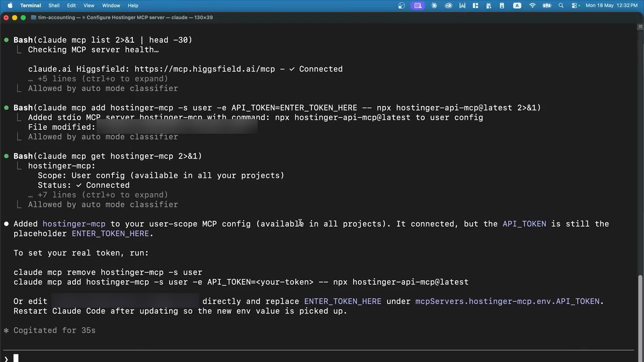Click 'Status: ✓ Connected' line

[84, 185]
